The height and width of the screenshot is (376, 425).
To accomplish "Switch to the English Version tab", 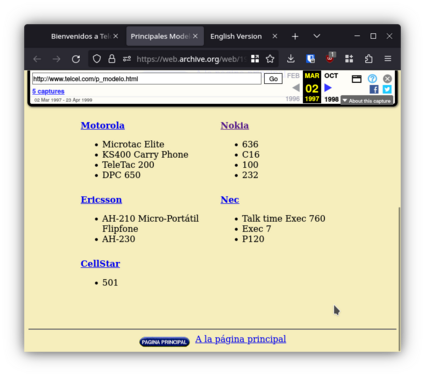I will tap(236, 36).
